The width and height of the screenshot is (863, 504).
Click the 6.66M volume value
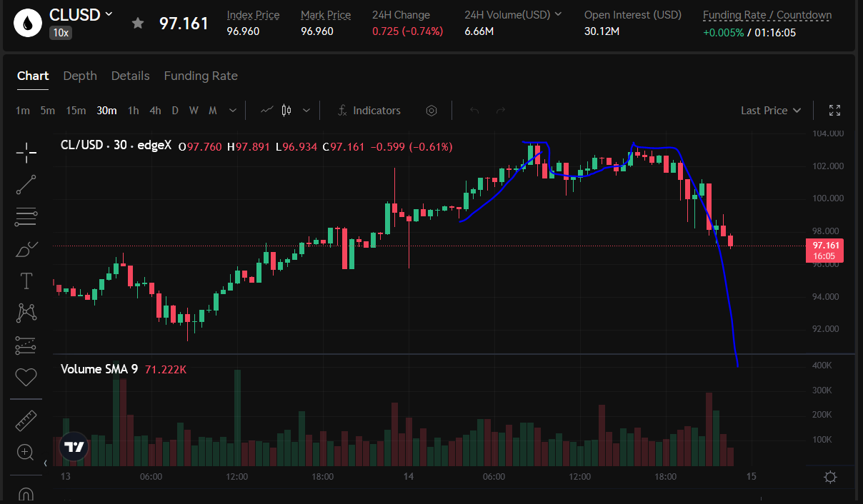[x=479, y=31]
